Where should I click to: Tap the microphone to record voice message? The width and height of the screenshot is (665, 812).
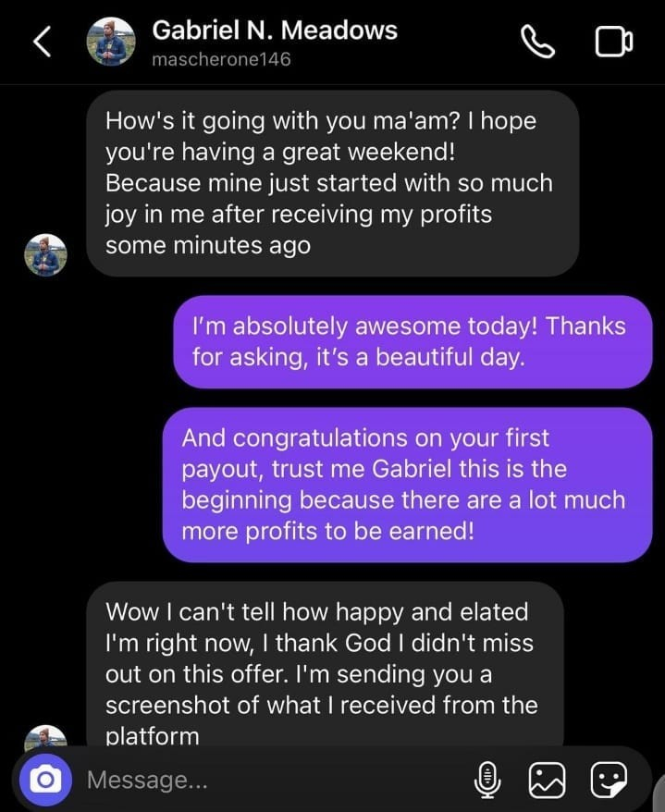tap(487, 780)
